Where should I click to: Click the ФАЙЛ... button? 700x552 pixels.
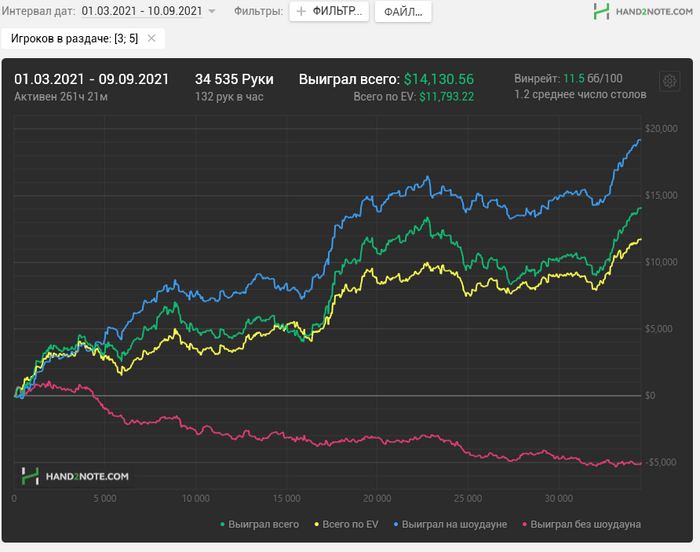pyautogui.click(x=403, y=12)
